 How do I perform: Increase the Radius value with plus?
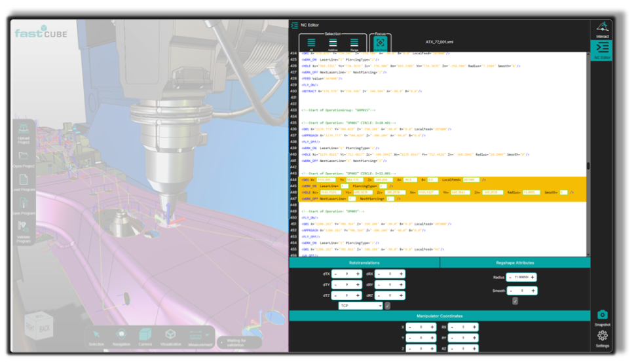533,278
